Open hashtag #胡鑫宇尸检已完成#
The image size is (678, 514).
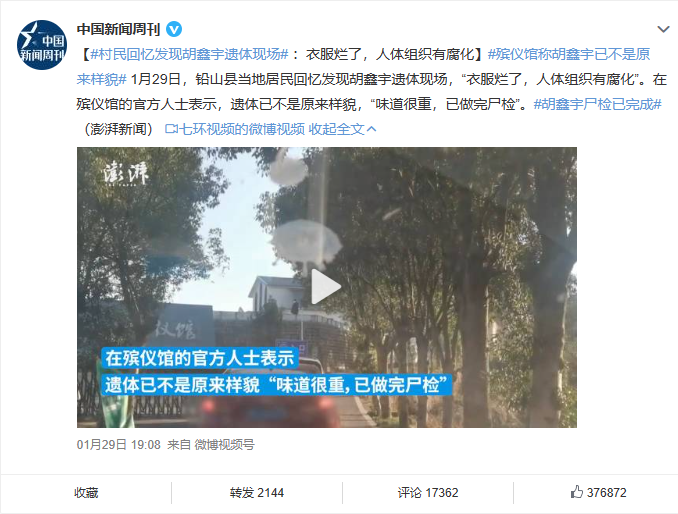click(x=597, y=104)
